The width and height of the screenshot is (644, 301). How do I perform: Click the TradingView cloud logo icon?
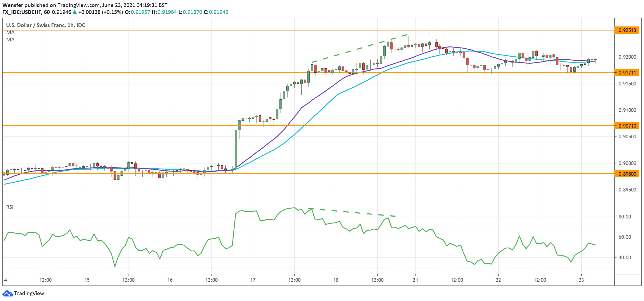click(7, 293)
